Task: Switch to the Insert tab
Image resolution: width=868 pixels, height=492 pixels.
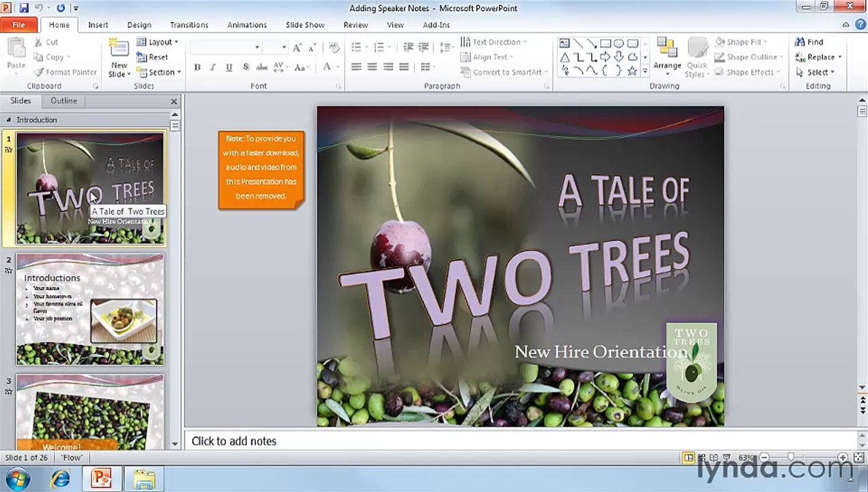Action: click(x=98, y=25)
